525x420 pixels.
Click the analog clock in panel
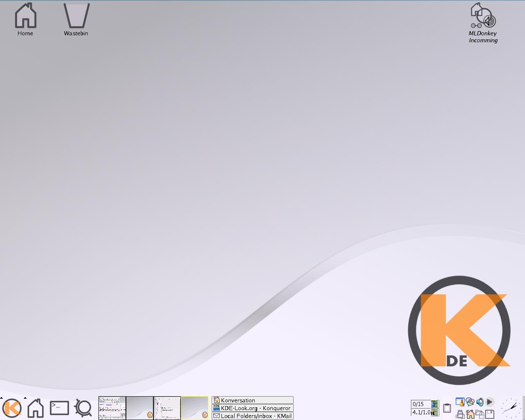[511, 408]
